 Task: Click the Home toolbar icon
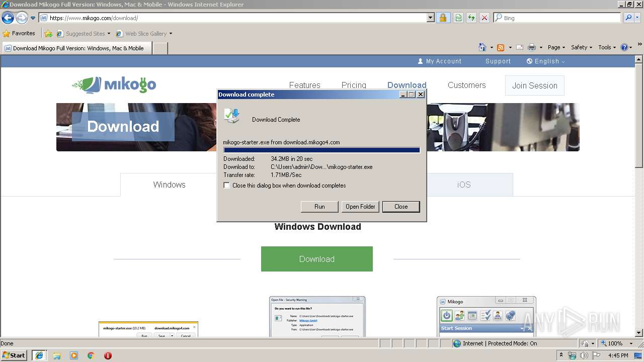(482, 47)
